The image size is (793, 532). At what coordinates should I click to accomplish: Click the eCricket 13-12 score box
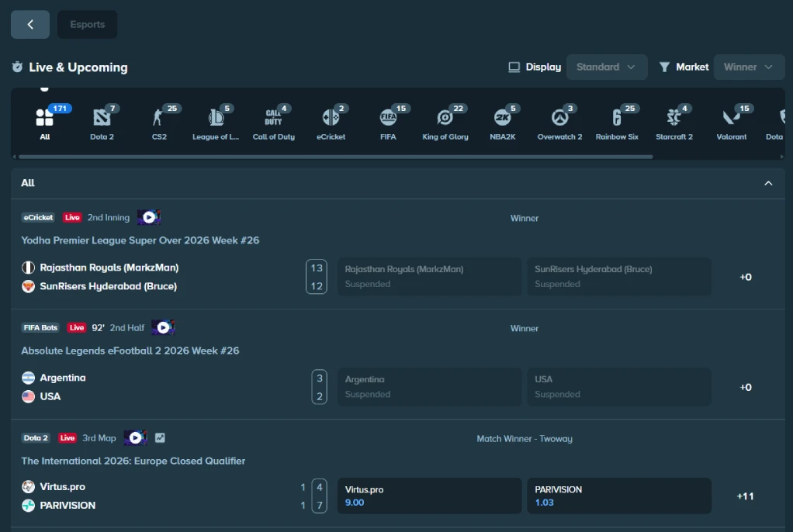317,277
